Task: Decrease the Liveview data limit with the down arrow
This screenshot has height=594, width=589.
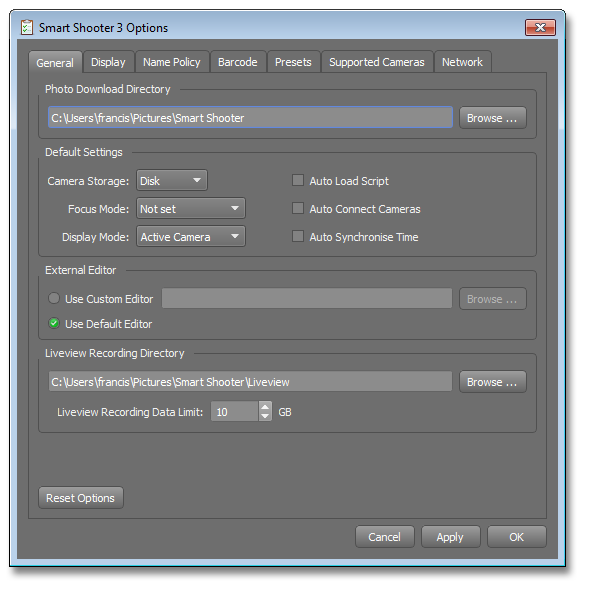Action: pos(265,416)
